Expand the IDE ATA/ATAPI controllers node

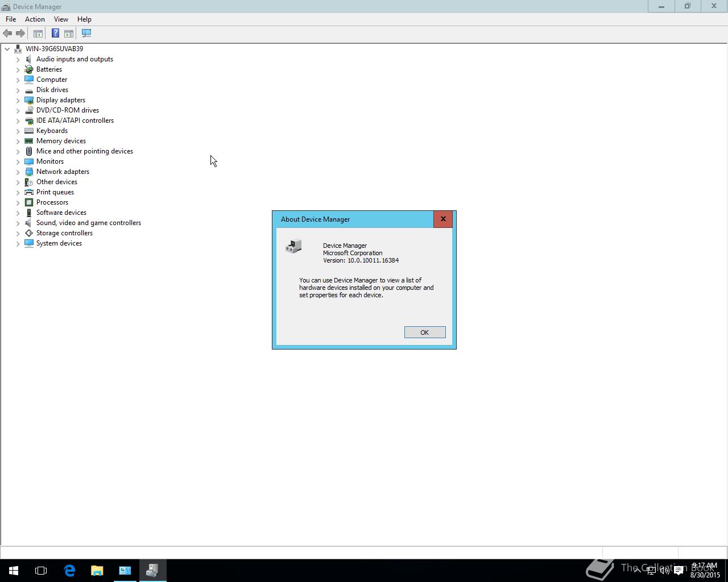tap(18, 120)
